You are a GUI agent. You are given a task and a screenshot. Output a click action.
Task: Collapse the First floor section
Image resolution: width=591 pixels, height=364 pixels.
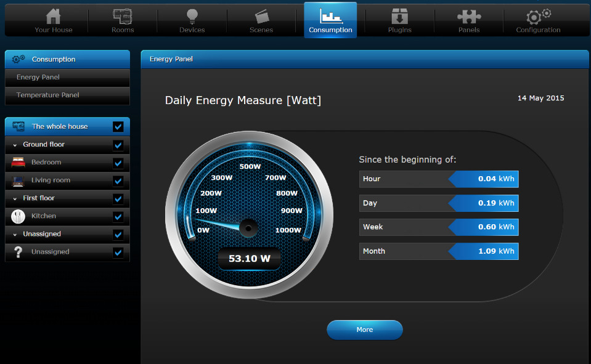[x=15, y=198]
